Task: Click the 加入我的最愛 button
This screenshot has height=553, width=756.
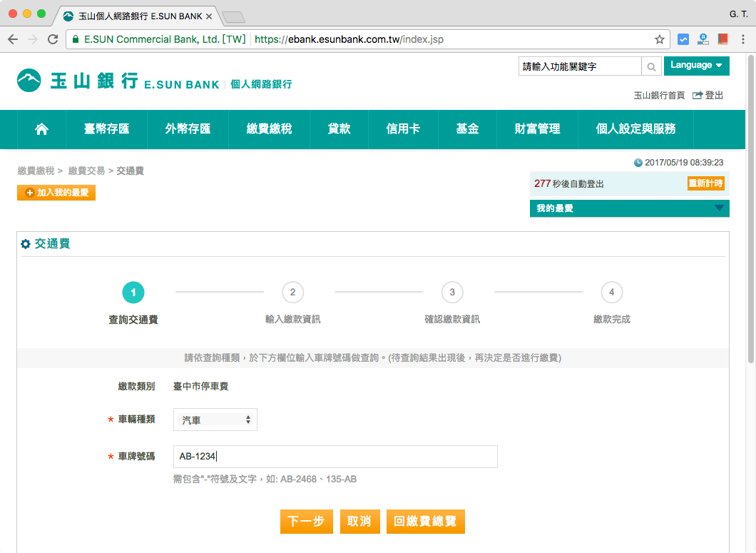Action: [x=56, y=193]
